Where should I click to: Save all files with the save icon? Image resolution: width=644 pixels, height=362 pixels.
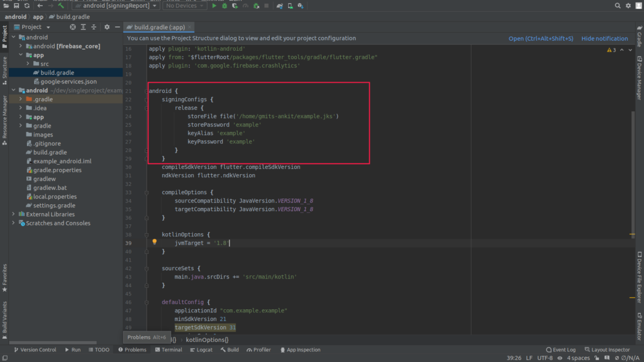tap(16, 5)
